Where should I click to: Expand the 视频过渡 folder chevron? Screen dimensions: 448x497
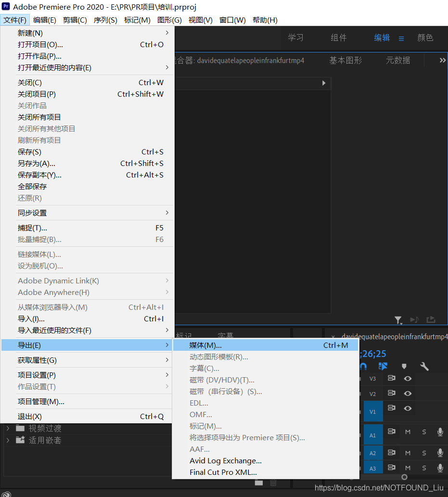click(x=8, y=428)
